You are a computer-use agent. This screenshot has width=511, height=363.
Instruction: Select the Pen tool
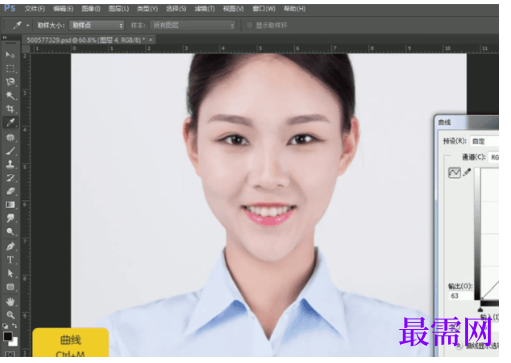click(x=10, y=246)
